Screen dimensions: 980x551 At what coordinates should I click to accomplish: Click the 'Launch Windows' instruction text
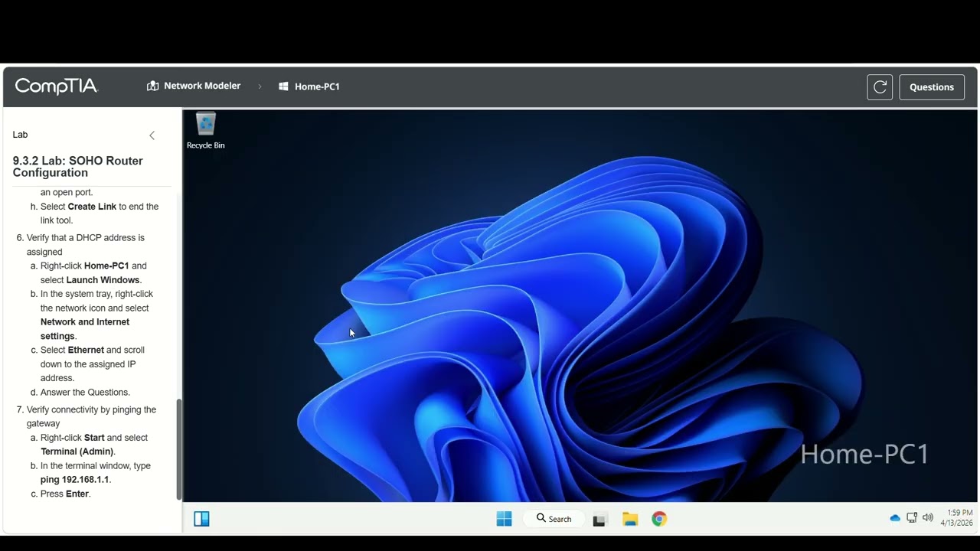pos(103,280)
